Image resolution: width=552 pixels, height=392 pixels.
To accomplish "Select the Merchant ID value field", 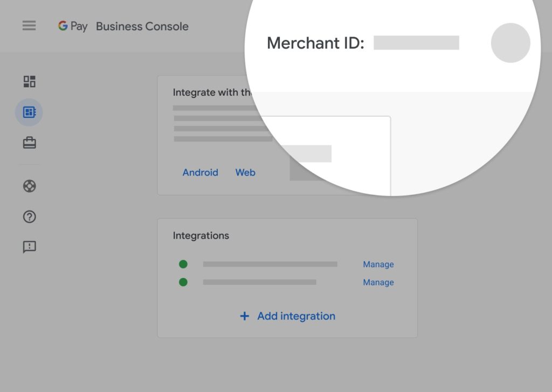I will tap(416, 43).
